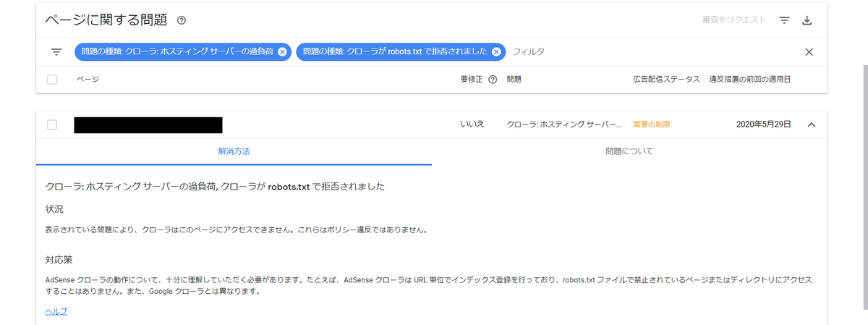The height and width of the screenshot is (325, 868).
Task: Open the ヘルプ link
Action: pos(56,311)
